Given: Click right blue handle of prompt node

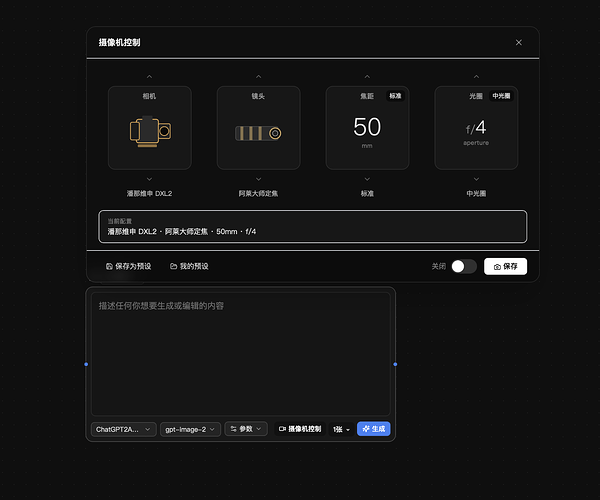Looking at the screenshot, I should (395, 364).
